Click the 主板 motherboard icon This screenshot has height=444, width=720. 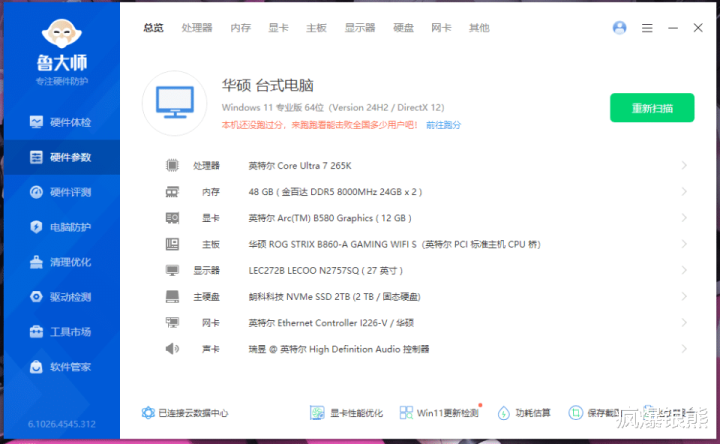pyautogui.click(x=172, y=244)
